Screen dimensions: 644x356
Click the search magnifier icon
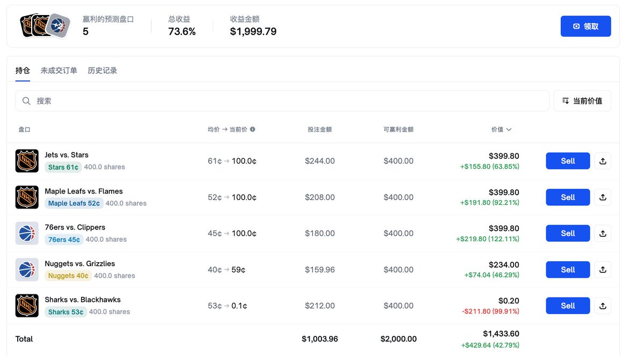coord(26,101)
